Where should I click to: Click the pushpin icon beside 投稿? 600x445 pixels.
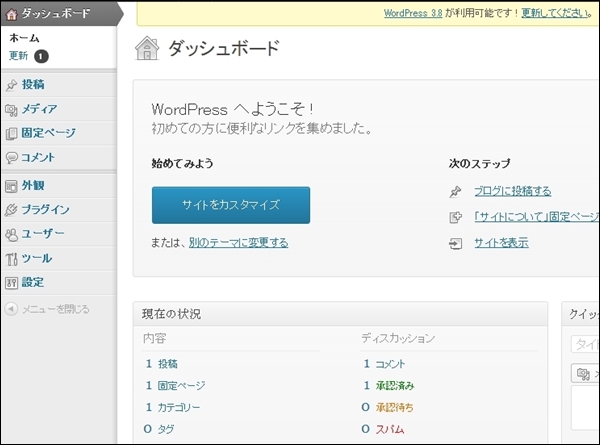[11, 85]
